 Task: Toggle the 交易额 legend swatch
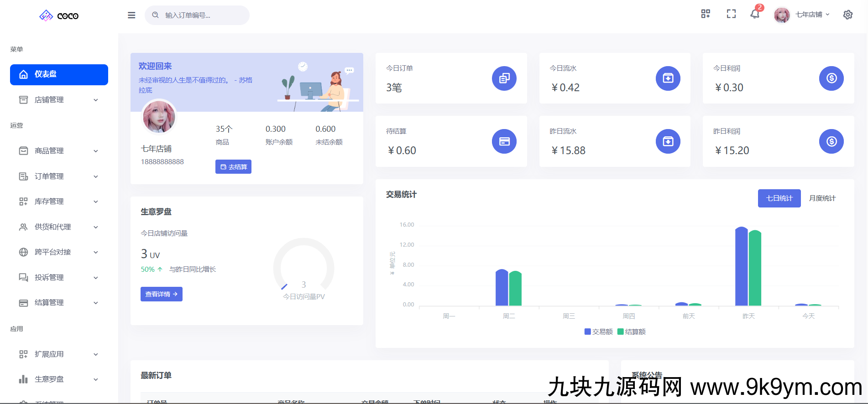click(588, 331)
